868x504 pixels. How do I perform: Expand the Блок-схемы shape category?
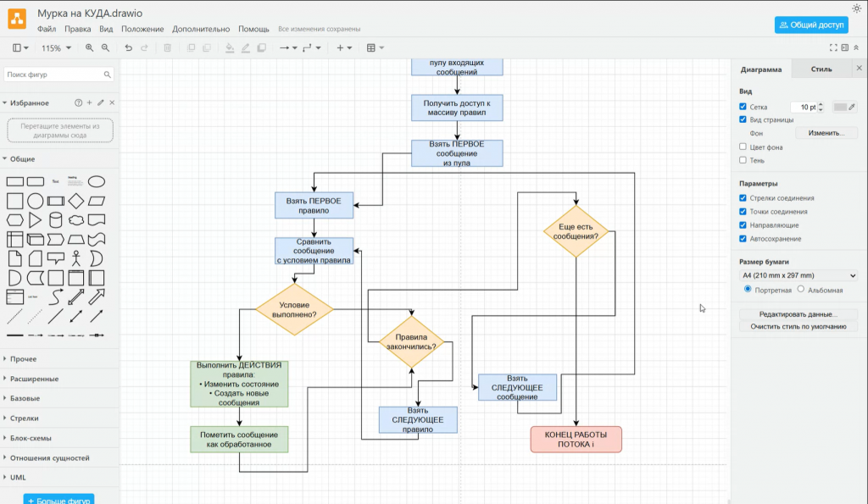click(x=30, y=438)
